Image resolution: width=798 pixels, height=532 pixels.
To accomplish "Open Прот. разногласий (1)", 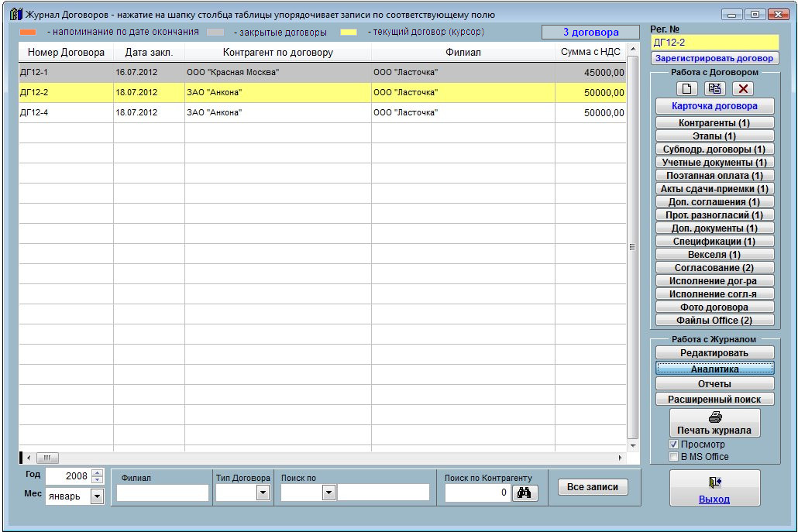I will [x=714, y=215].
